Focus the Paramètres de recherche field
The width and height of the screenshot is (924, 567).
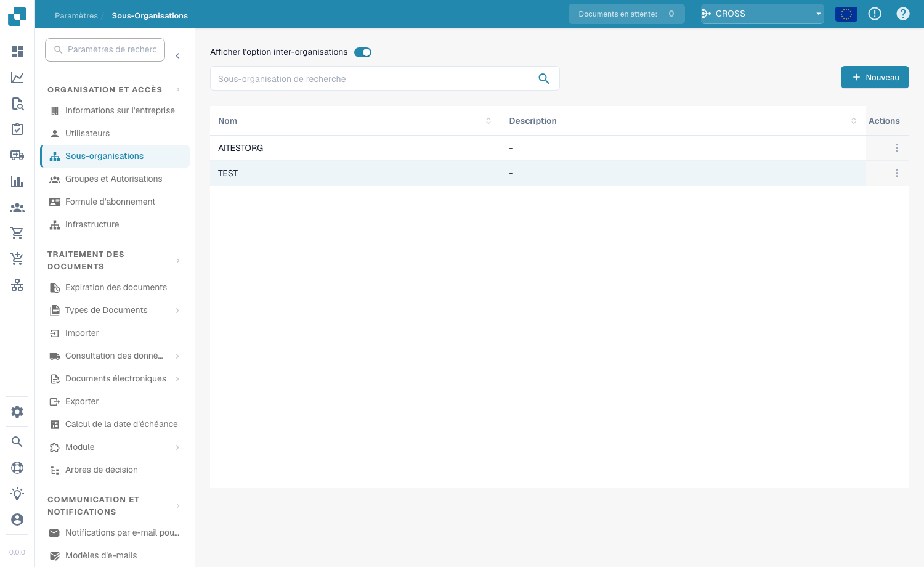(105, 49)
